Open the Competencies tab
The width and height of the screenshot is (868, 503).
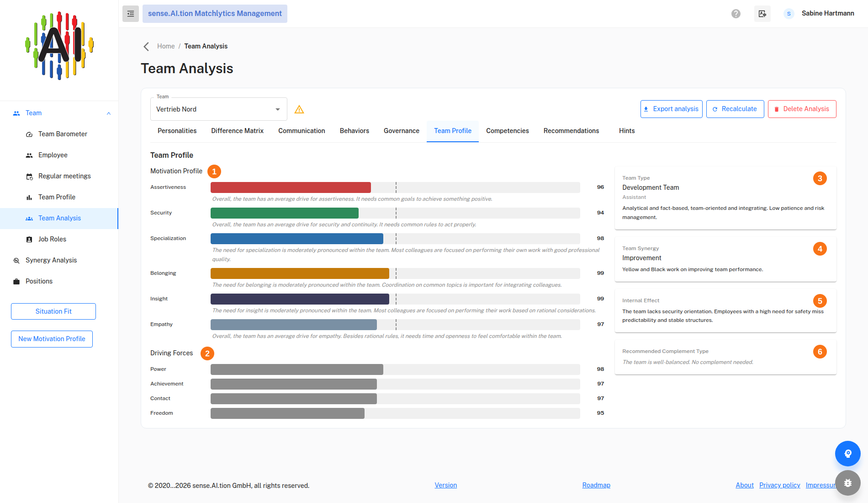click(508, 131)
